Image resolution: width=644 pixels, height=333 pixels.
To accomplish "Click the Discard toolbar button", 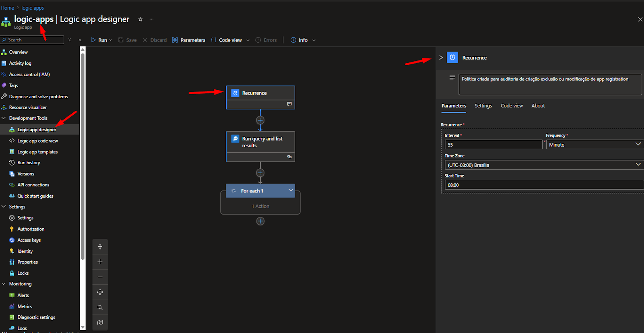I will click(155, 40).
